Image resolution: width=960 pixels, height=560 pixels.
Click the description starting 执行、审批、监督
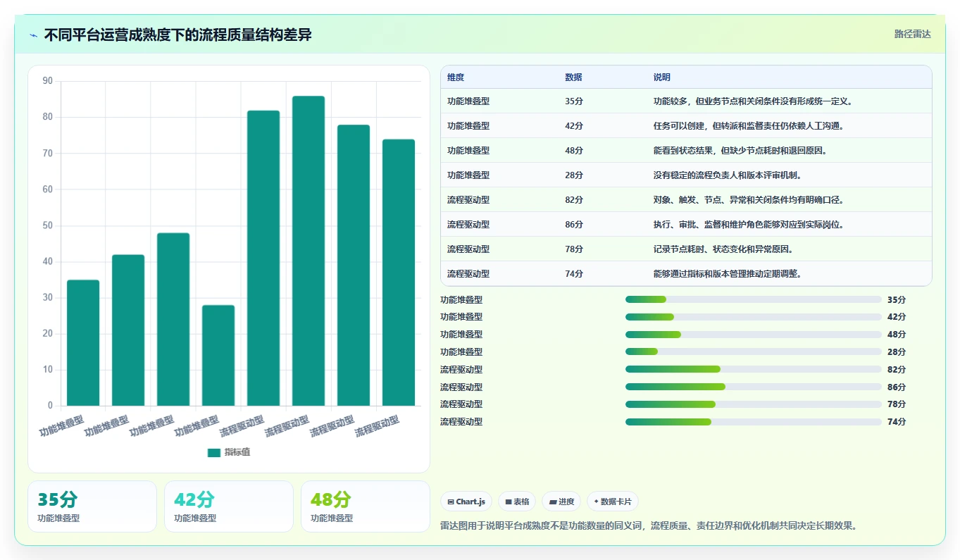749,225
